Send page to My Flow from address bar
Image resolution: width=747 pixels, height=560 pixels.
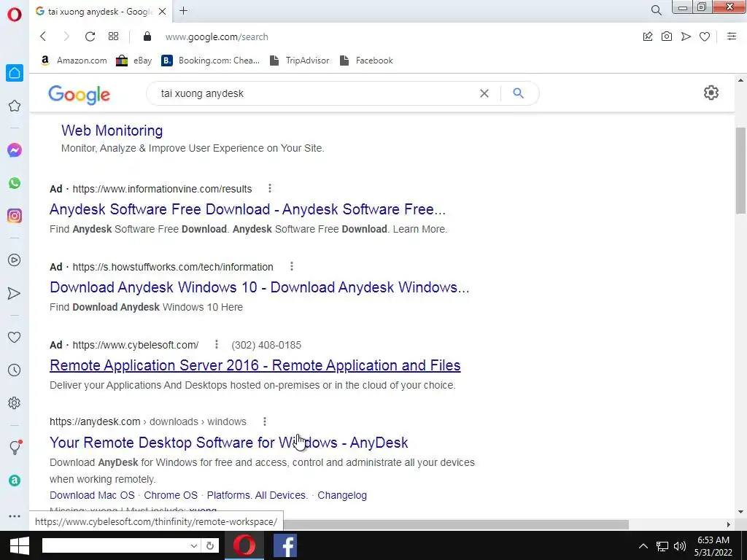tap(686, 36)
